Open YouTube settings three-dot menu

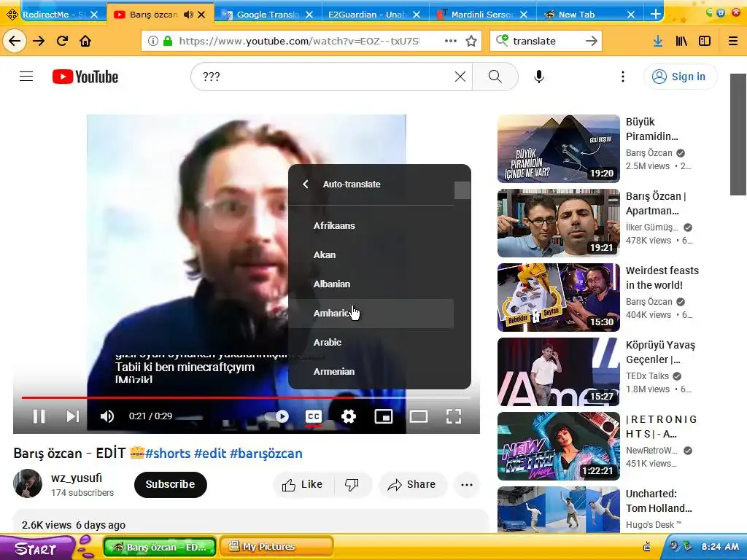623,77
